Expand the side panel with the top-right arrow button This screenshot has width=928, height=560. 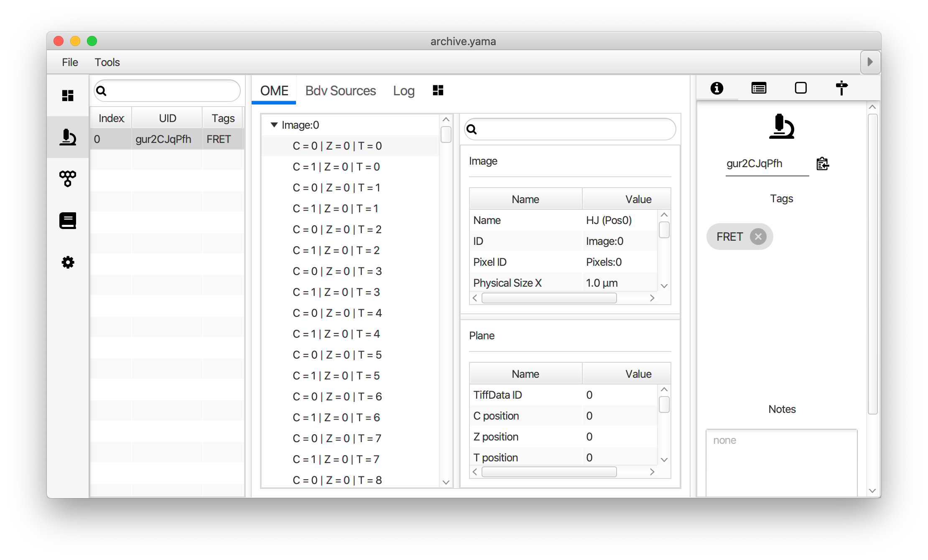870,62
